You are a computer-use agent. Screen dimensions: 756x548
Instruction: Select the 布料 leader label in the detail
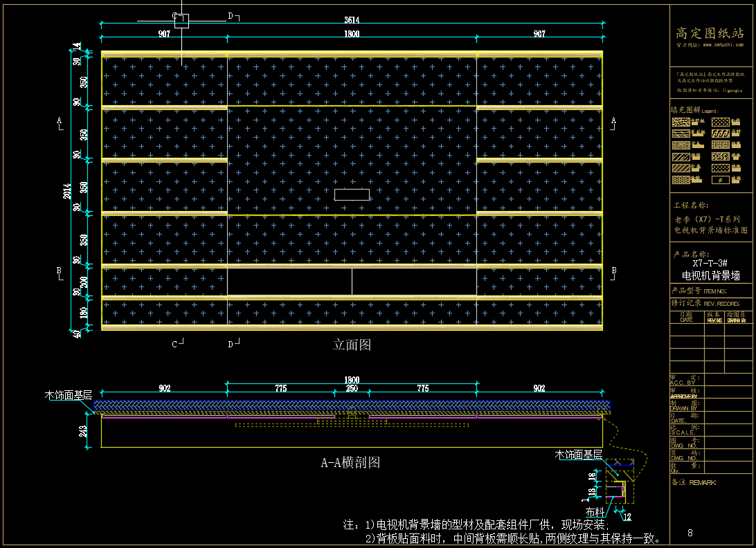coord(594,513)
